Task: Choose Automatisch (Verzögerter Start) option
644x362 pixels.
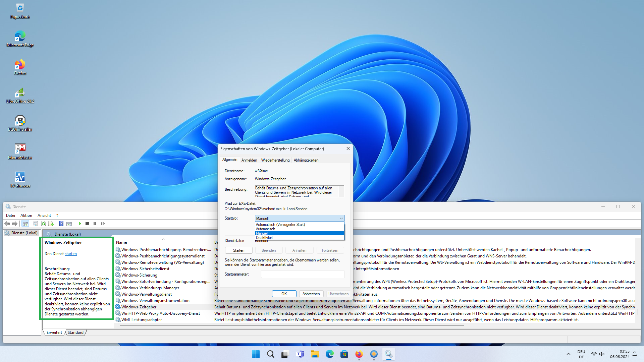Action: (280, 225)
